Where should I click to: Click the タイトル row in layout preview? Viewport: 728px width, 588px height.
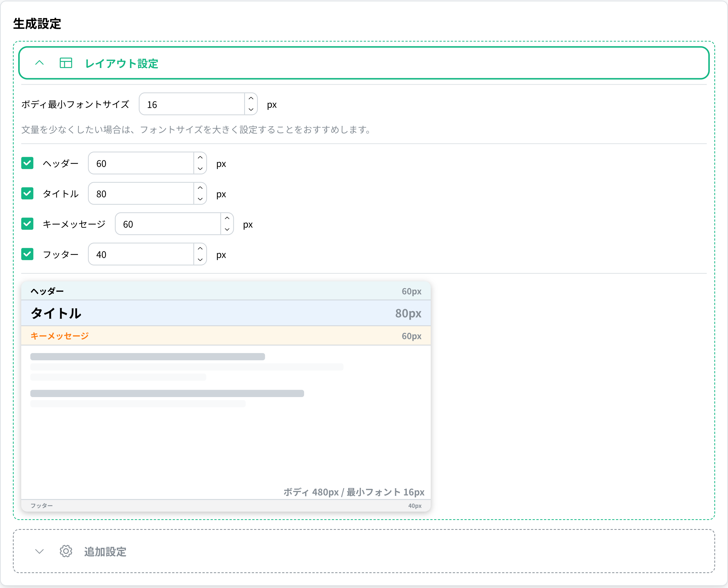click(226, 313)
